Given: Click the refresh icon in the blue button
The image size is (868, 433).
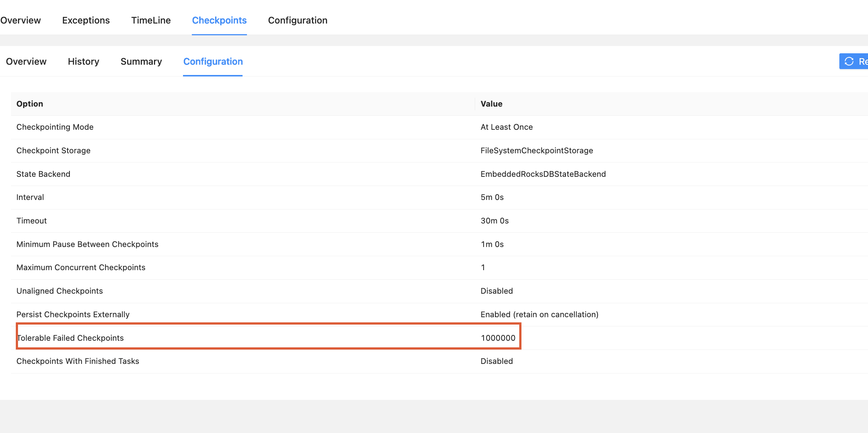Looking at the screenshot, I should click(x=849, y=61).
